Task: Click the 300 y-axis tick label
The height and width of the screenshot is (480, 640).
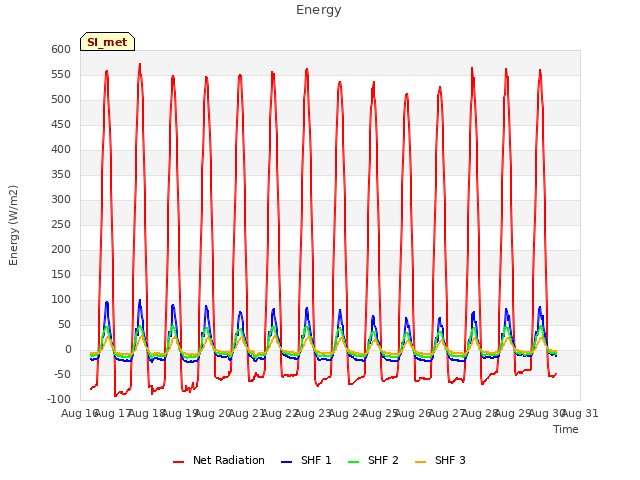Action: (x=61, y=200)
